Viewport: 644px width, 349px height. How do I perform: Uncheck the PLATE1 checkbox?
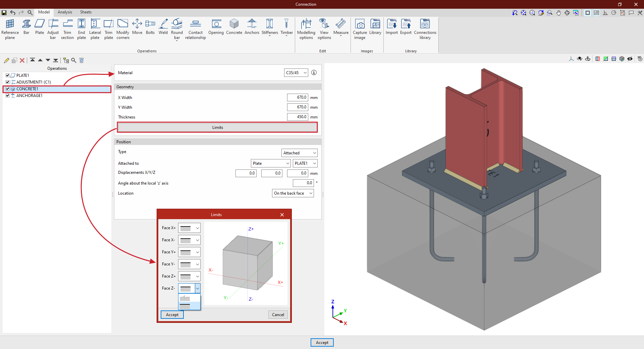coord(7,76)
